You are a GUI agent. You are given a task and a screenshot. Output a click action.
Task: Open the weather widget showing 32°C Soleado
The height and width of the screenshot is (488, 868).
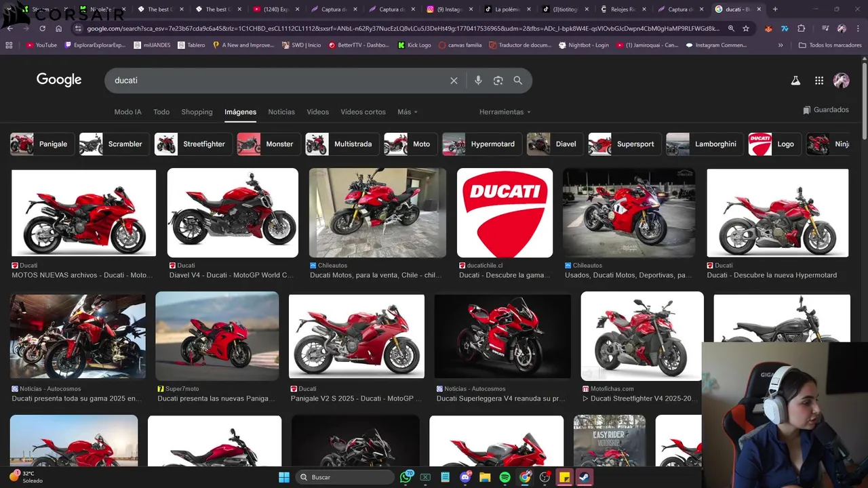pyautogui.click(x=26, y=477)
